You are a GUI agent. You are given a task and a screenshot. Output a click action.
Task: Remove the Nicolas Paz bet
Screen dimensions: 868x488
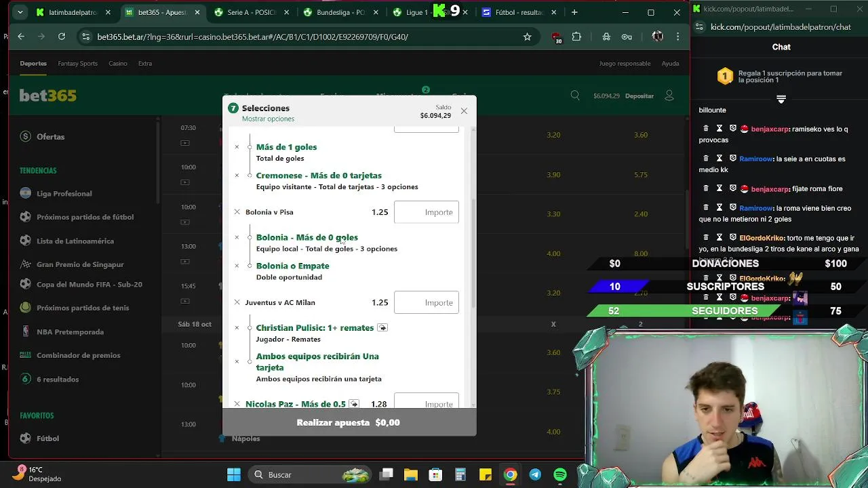click(x=237, y=404)
